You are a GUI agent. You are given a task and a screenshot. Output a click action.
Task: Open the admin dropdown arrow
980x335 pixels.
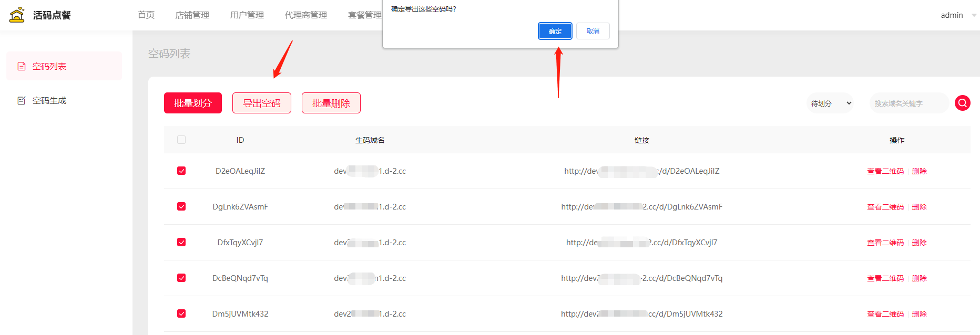click(974, 15)
